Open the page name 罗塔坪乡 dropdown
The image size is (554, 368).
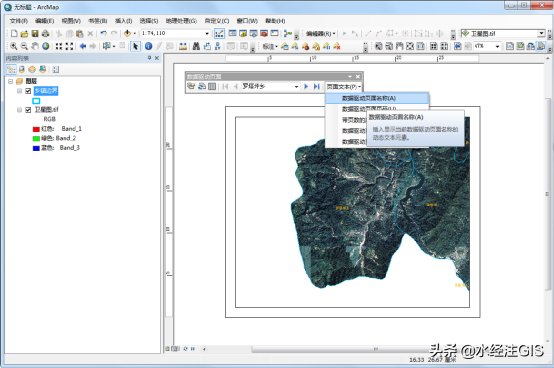click(296, 87)
